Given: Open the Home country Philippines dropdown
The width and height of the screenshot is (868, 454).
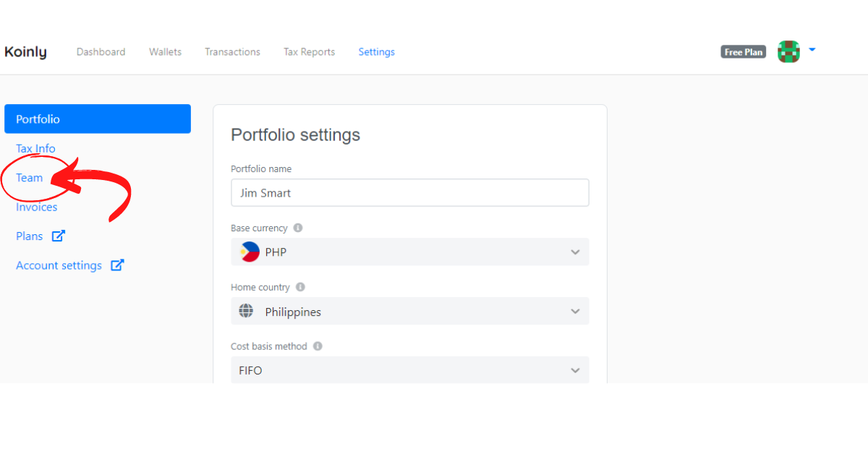Looking at the screenshot, I should click(575, 312).
